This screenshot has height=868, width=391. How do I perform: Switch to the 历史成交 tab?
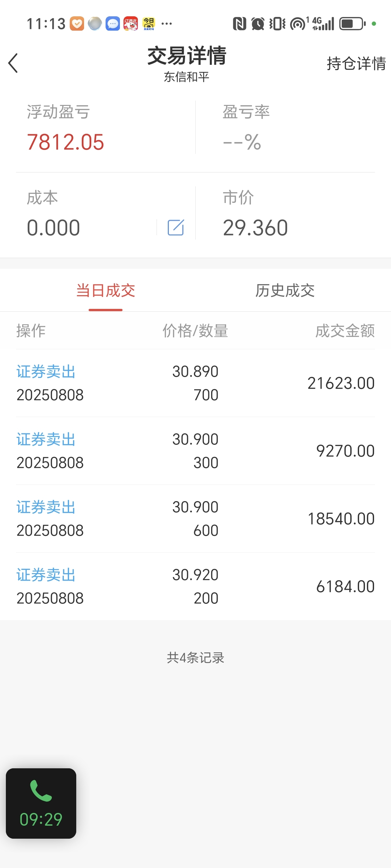coord(285,290)
